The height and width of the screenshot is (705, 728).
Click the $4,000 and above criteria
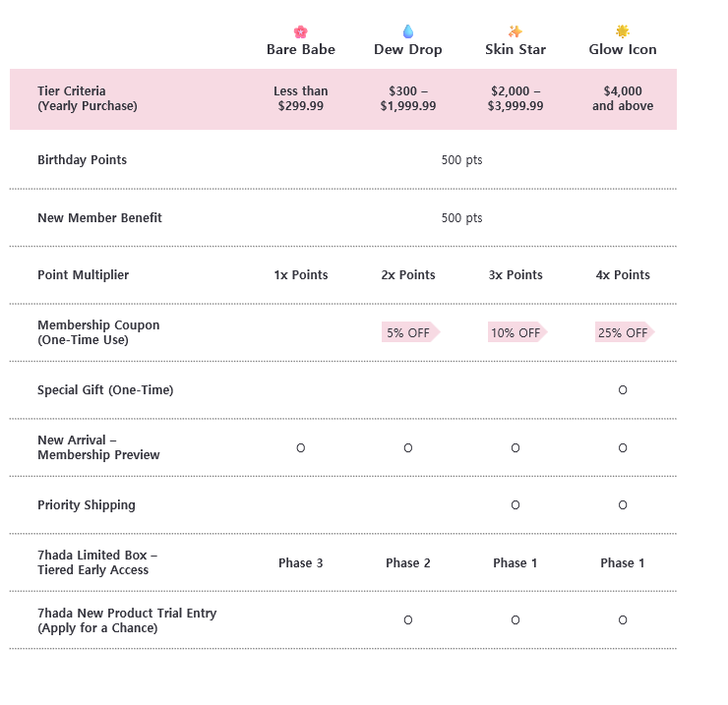click(x=623, y=98)
